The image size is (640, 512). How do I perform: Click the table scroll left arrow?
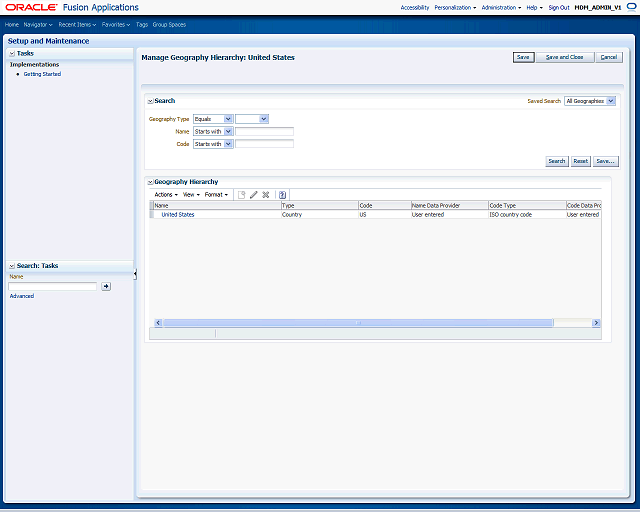[x=158, y=323]
